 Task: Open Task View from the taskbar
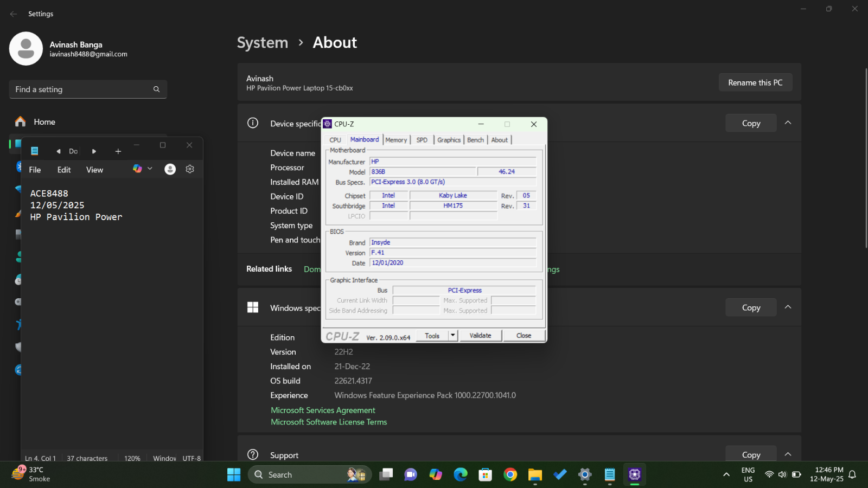[386, 474]
